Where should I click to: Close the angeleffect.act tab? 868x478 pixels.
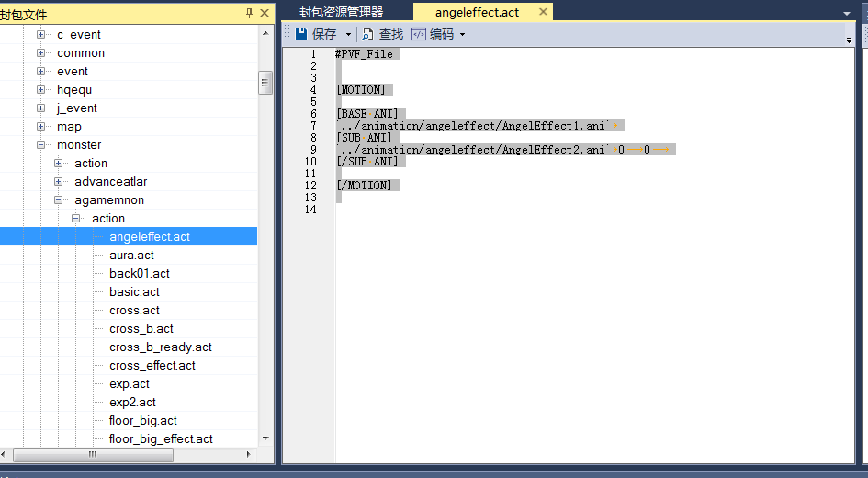[543, 12]
